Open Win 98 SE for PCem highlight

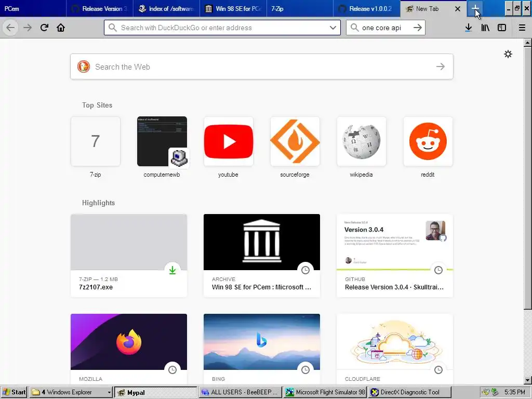(x=262, y=256)
